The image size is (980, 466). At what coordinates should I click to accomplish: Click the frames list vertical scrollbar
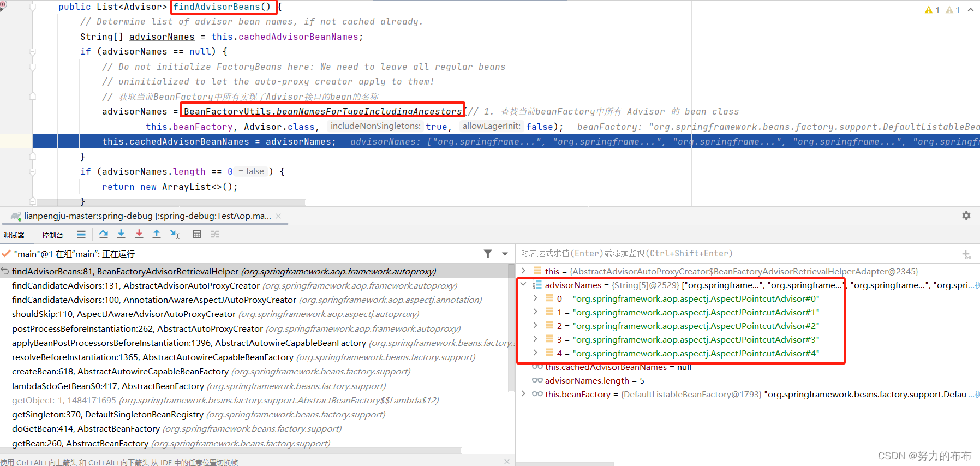[511, 327]
